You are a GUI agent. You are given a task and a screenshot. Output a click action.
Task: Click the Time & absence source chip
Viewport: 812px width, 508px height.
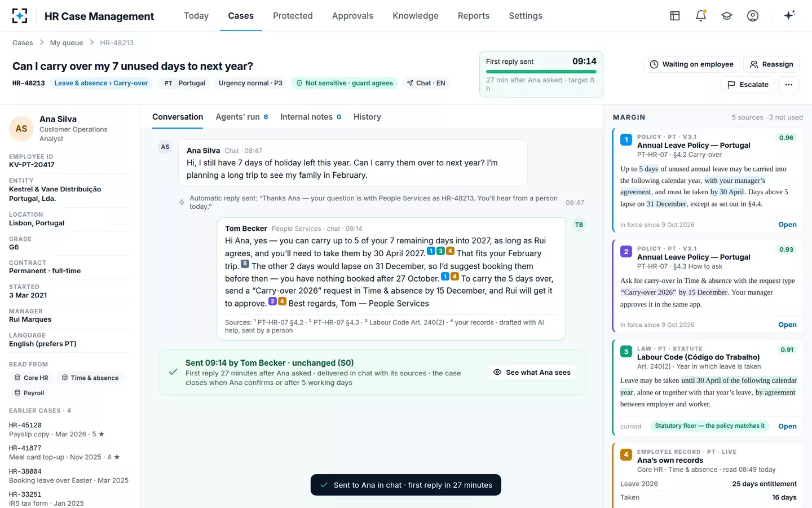pyautogui.click(x=90, y=378)
